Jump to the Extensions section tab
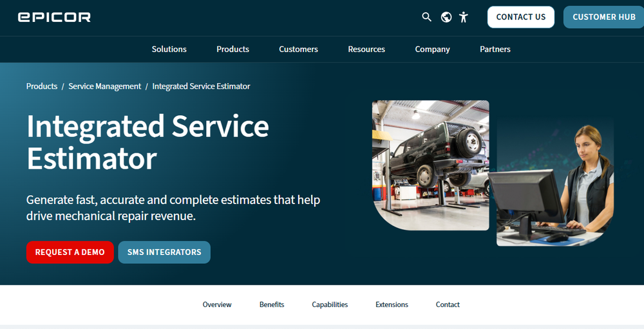 (392, 305)
